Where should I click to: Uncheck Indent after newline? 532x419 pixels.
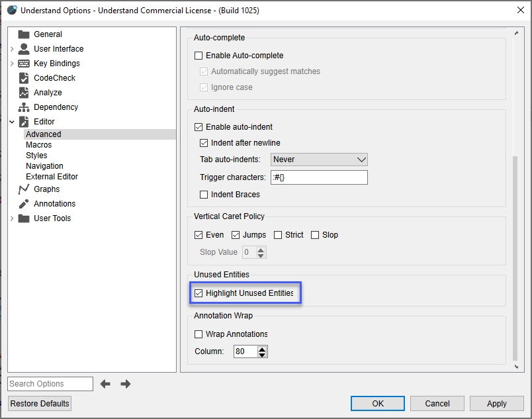pyautogui.click(x=204, y=143)
